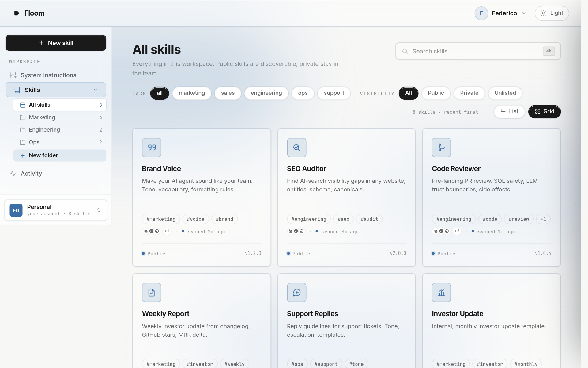Click the Marketing folder icon
The width and height of the screenshot is (588, 368).
pos(23,117)
